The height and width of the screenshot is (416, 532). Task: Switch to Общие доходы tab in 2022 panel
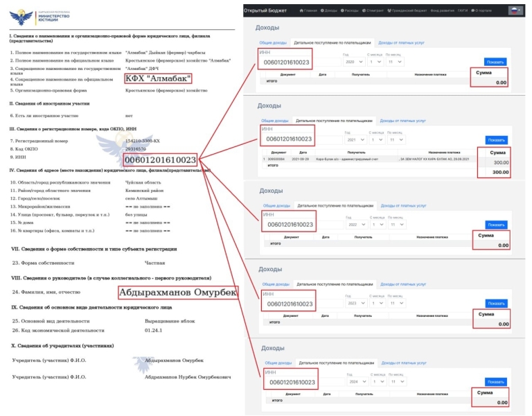[x=276, y=205]
